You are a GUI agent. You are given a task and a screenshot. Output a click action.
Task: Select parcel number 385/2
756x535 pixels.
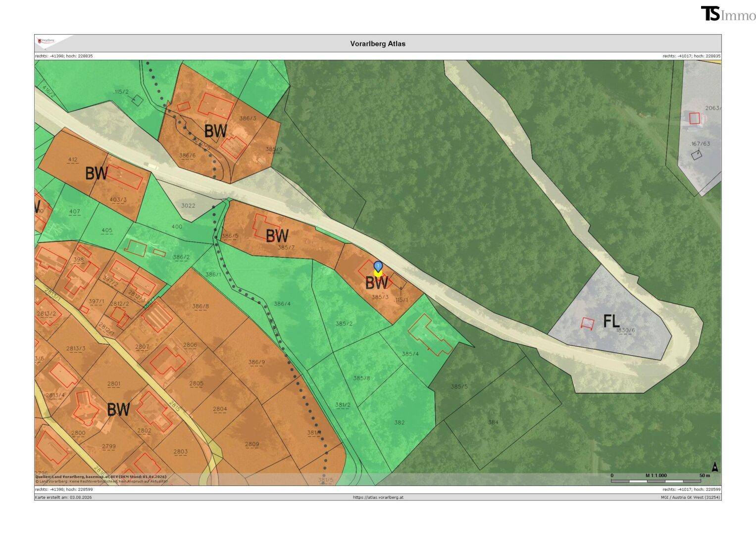click(x=344, y=323)
